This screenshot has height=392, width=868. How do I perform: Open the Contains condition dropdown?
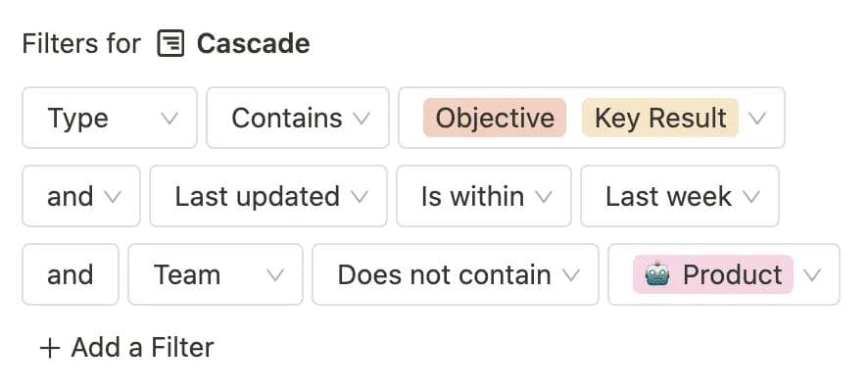click(x=298, y=119)
